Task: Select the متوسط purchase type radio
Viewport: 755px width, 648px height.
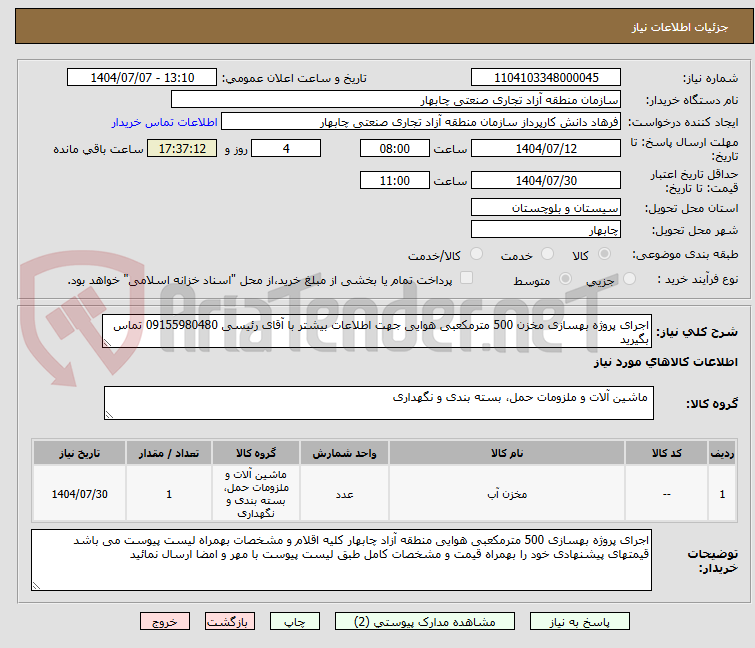Action: click(x=565, y=278)
